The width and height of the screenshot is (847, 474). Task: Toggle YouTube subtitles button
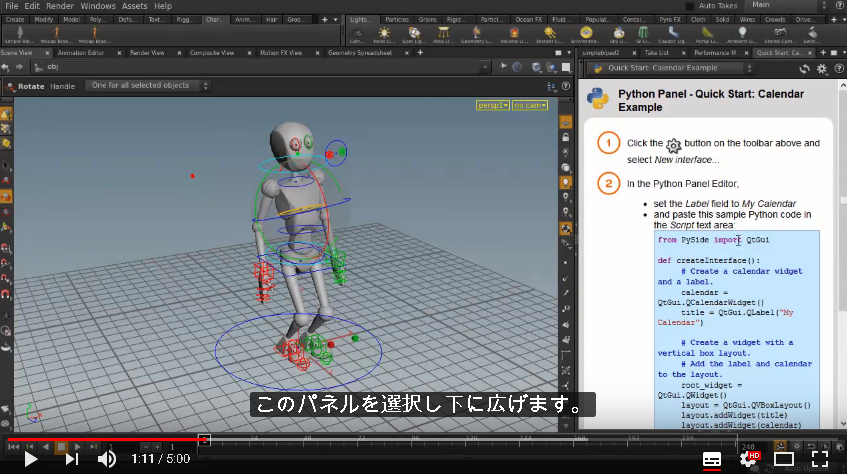coord(712,459)
